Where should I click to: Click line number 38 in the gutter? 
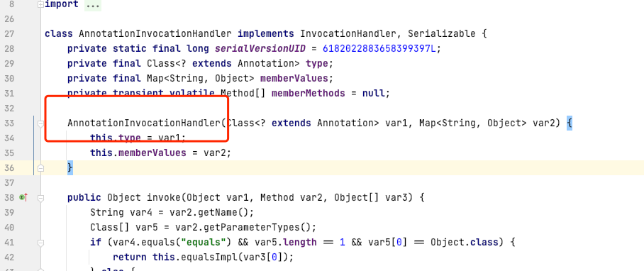click(x=9, y=197)
